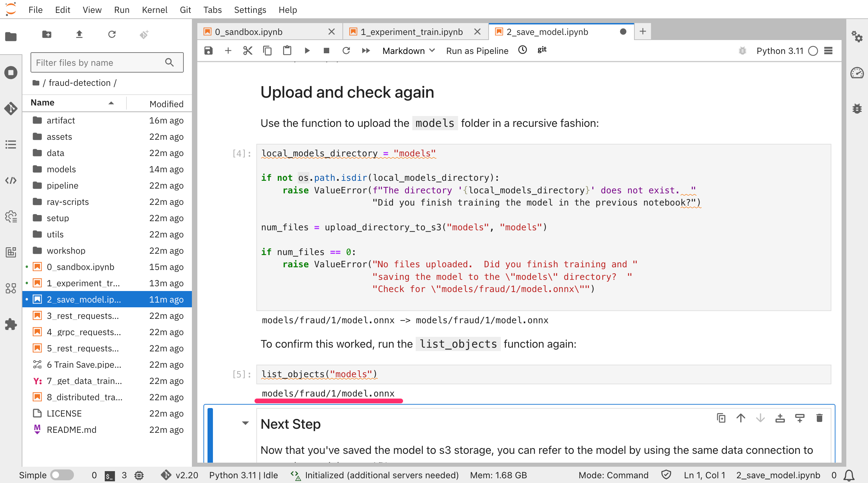This screenshot has width=868, height=483.
Task: Save the notebook with the save icon
Action: click(208, 51)
